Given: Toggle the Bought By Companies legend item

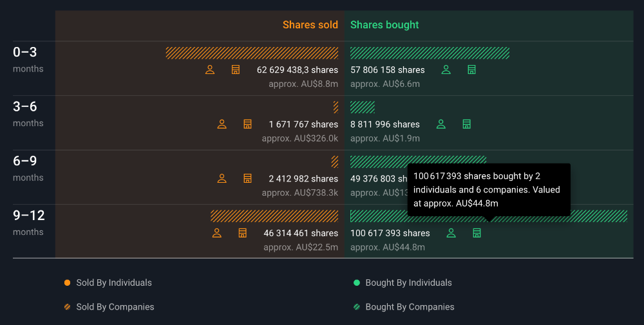Looking at the screenshot, I should pyautogui.click(x=404, y=307).
